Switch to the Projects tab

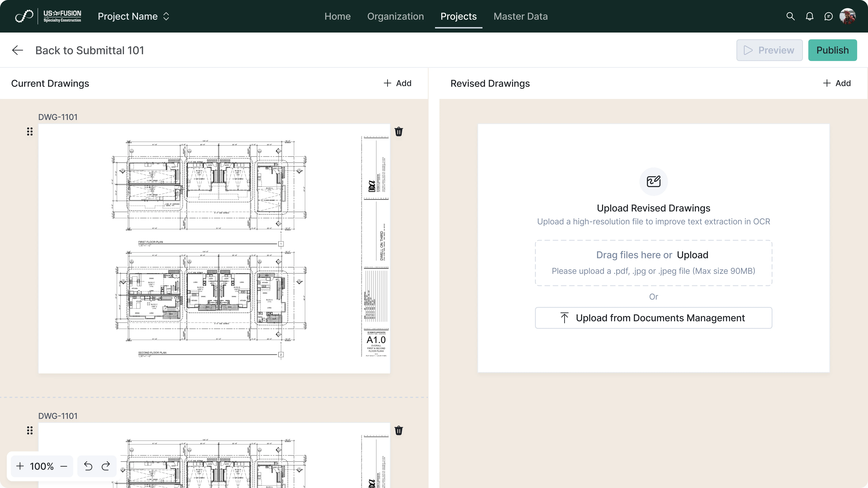[458, 16]
